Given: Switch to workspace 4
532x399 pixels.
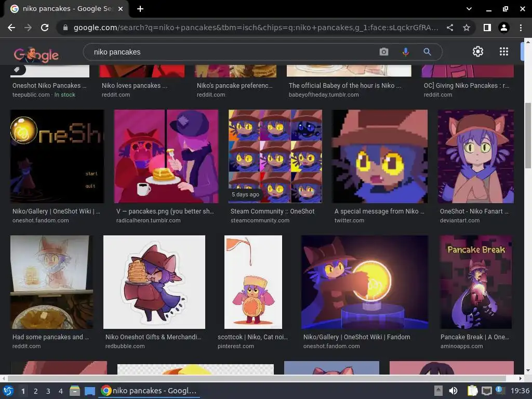Looking at the screenshot, I should pyautogui.click(x=61, y=391).
